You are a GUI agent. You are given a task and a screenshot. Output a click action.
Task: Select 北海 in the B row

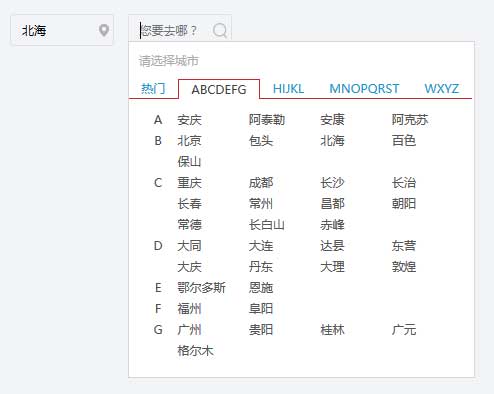pyautogui.click(x=332, y=141)
